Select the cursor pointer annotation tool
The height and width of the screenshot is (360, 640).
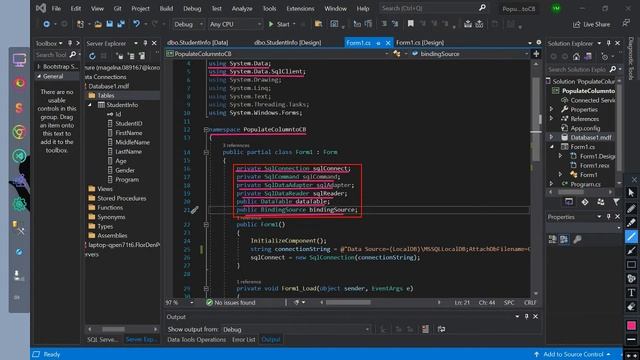coord(631,193)
